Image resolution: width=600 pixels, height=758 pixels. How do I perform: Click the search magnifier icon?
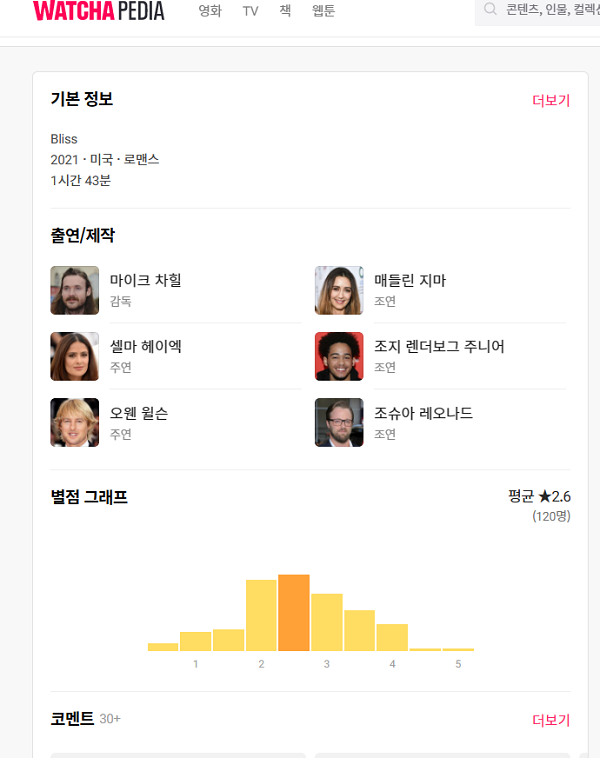tap(490, 9)
